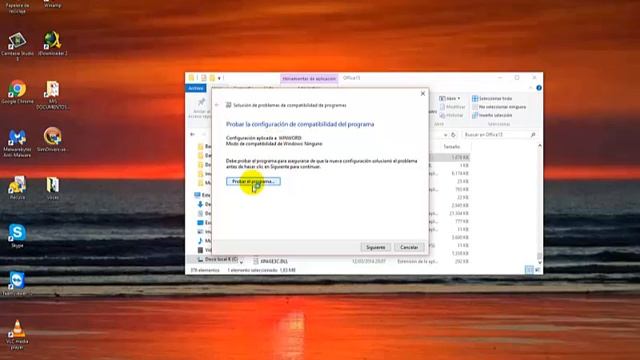The width and height of the screenshot is (640, 360).
Task: Open SlimDrivers desktop shortcut
Action: click(53, 140)
